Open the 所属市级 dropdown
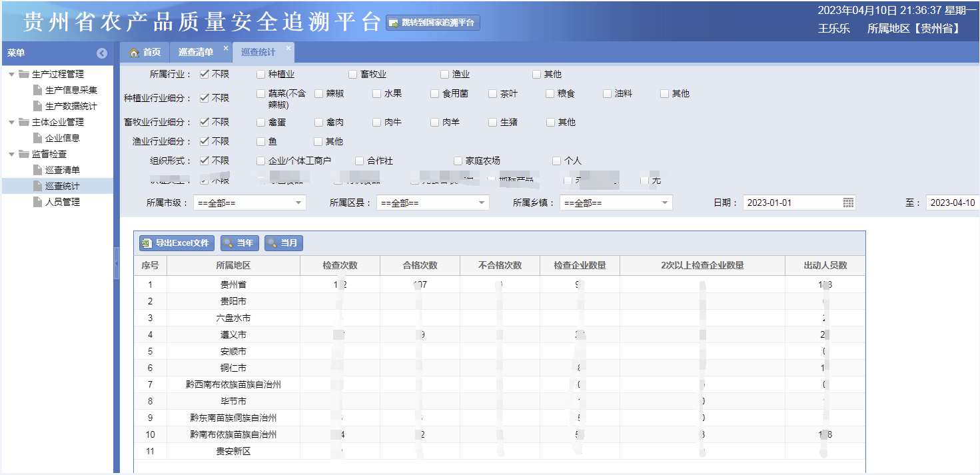Image resolution: width=980 pixels, height=475 pixels. [x=249, y=203]
